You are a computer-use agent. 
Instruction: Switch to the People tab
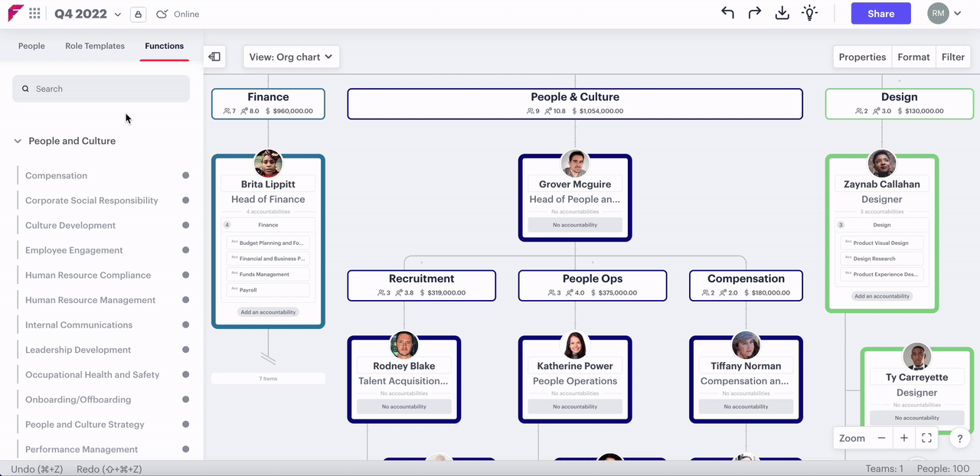click(31, 46)
